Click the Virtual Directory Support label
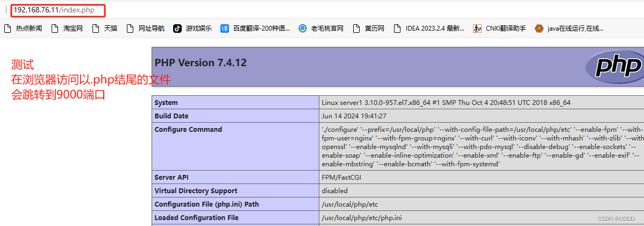The image size is (644, 226). click(x=196, y=190)
